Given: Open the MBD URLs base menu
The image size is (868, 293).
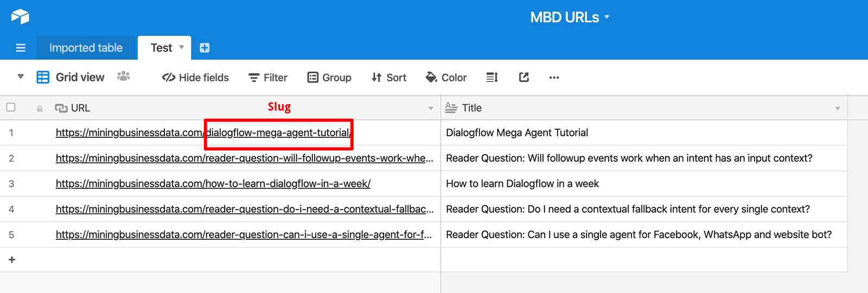Looking at the screenshot, I should click(570, 17).
